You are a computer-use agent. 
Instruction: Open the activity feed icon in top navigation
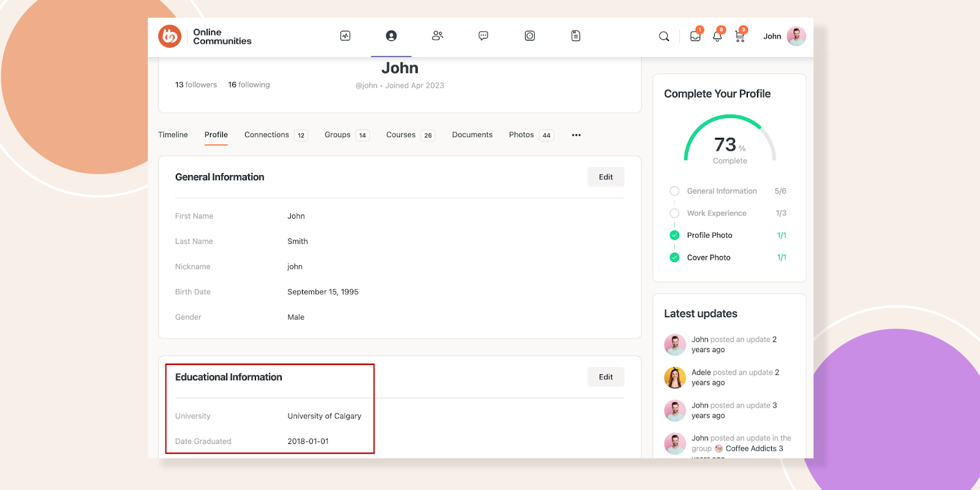click(345, 36)
